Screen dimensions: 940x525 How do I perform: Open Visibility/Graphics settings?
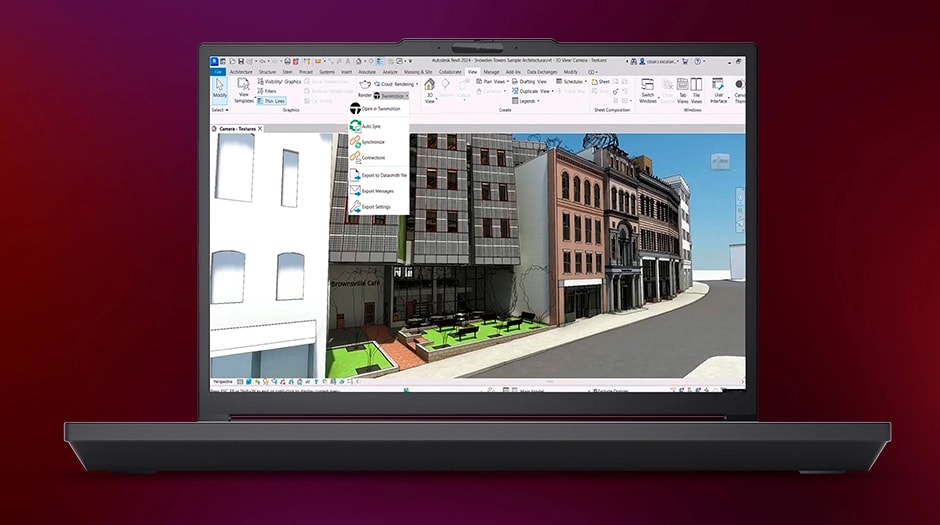click(279, 82)
